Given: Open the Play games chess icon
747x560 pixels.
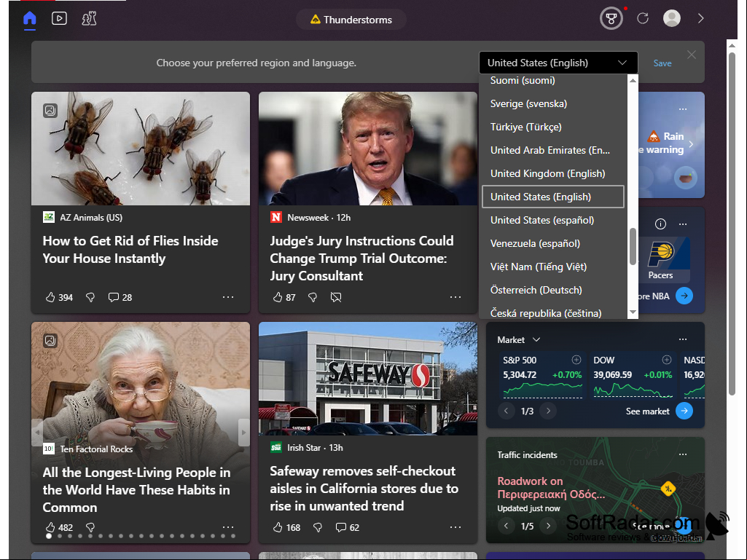Looking at the screenshot, I should (x=89, y=19).
